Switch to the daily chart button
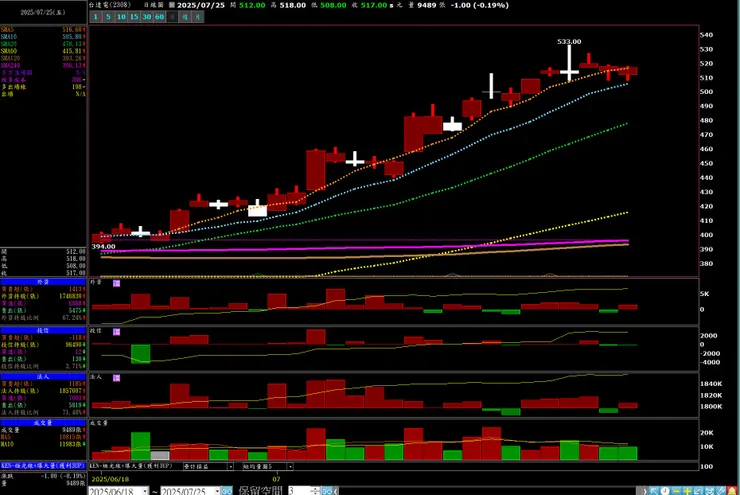This screenshot has height=495, width=740. click(172, 17)
